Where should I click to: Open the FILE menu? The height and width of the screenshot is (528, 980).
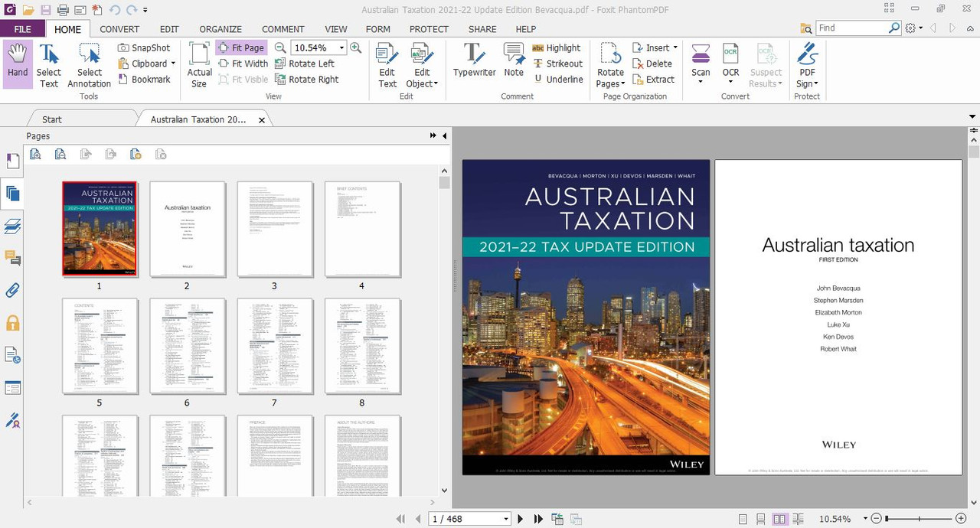[22, 29]
